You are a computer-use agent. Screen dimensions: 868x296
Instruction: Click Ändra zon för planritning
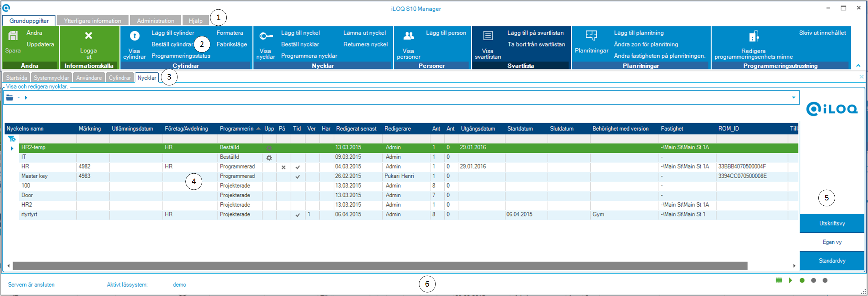point(646,44)
